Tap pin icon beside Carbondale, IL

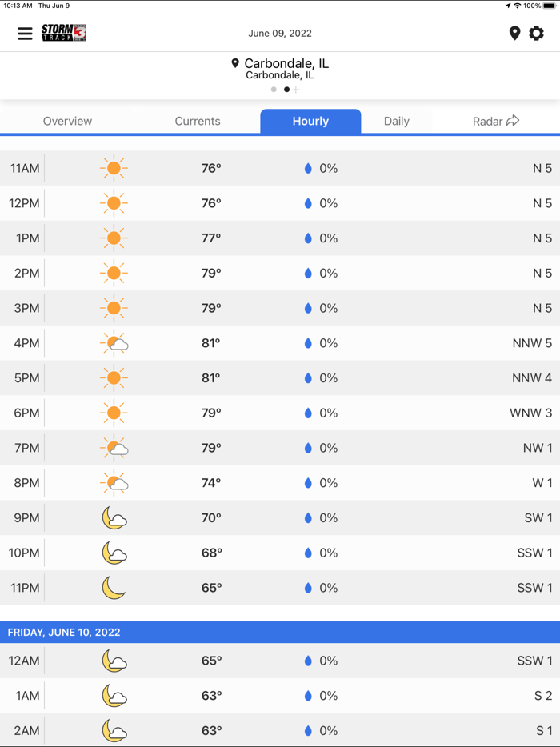click(x=235, y=63)
